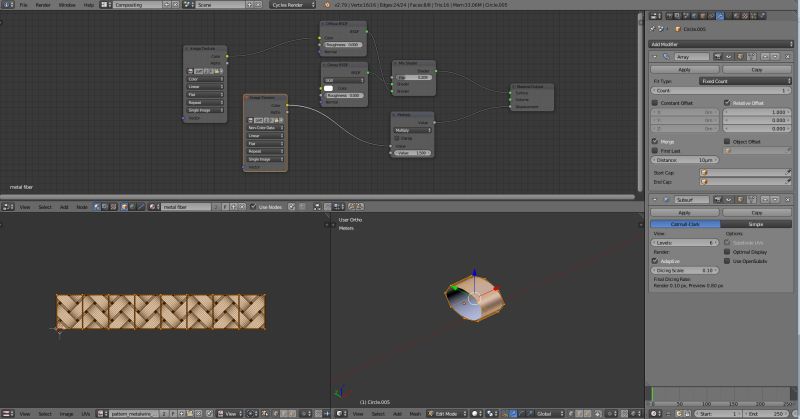Image resolution: width=800 pixels, height=419 pixels.
Task: Toggle the Use Nodes checkbox
Action: [253, 207]
